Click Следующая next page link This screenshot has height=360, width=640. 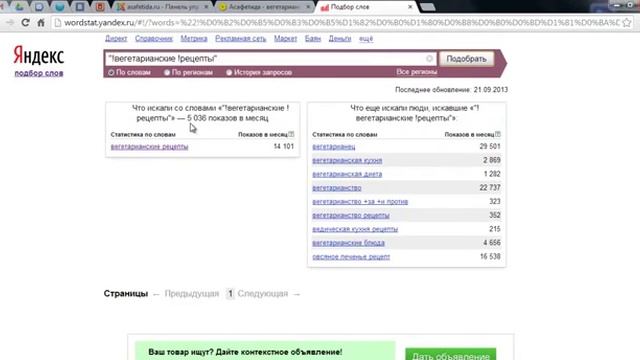(x=263, y=293)
